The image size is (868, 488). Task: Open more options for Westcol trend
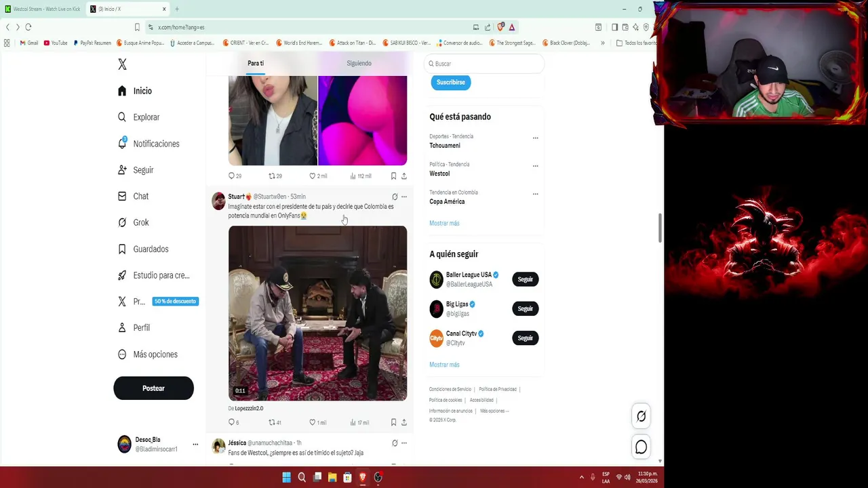[x=535, y=165]
